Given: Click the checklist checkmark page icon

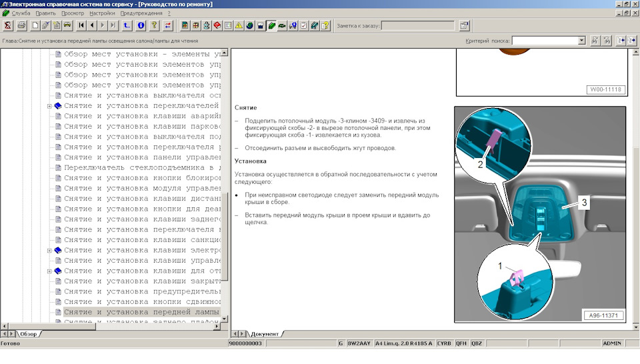Looking at the screenshot, I should 304,26.
